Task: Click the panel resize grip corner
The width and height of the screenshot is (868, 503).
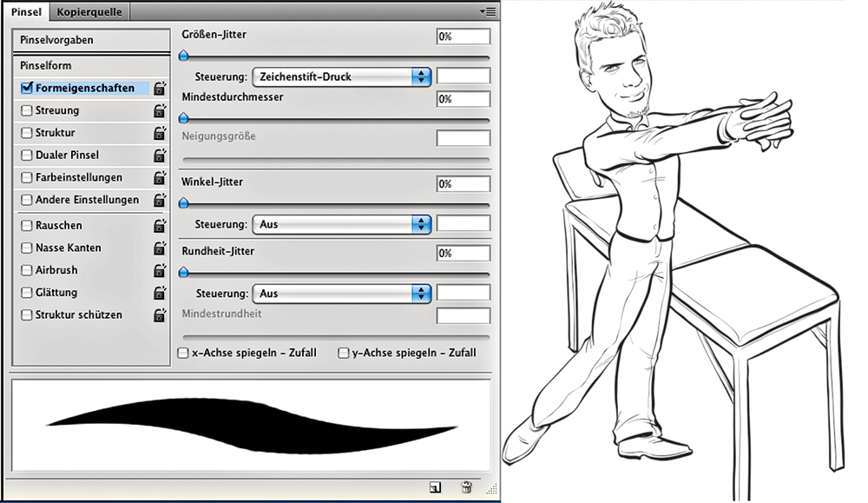Action: 491,488
